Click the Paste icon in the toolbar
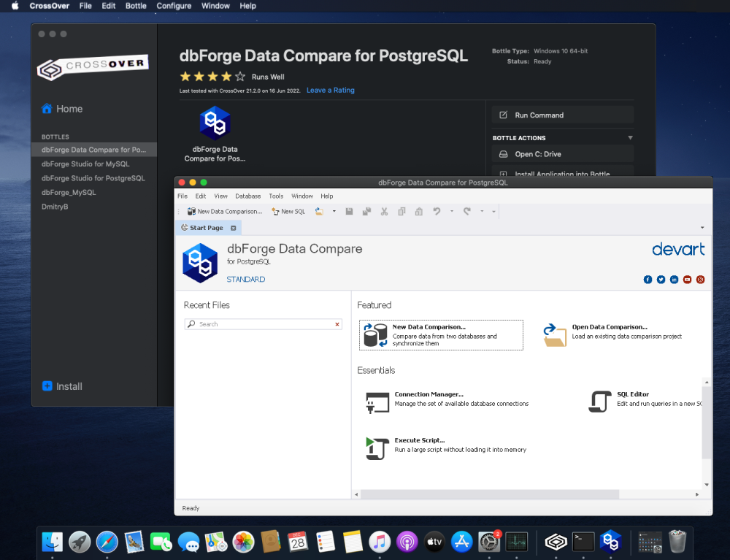The image size is (730, 560). point(419,211)
